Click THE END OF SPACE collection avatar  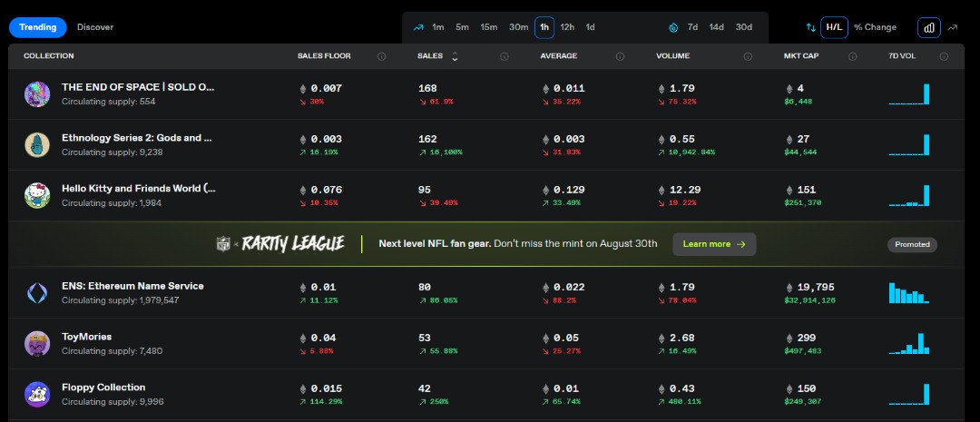[x=37, y=93]
